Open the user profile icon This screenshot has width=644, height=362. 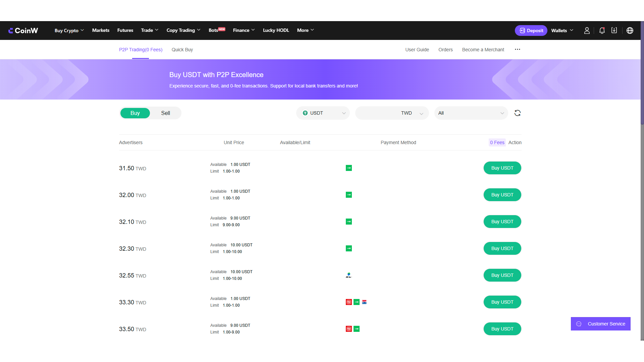click(587, 31)
